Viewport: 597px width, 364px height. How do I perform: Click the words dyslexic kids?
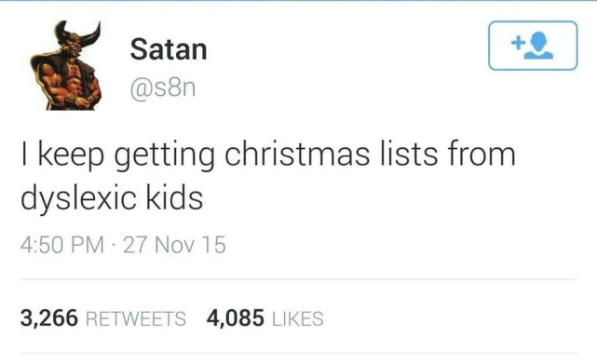point(112,198)
